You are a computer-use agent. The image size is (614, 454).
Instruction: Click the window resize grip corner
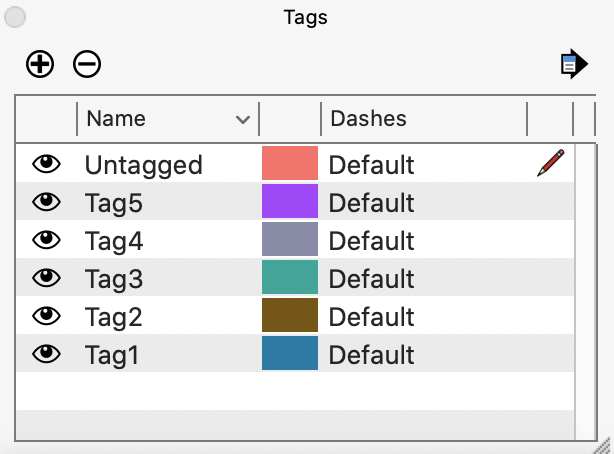(604, 445)
